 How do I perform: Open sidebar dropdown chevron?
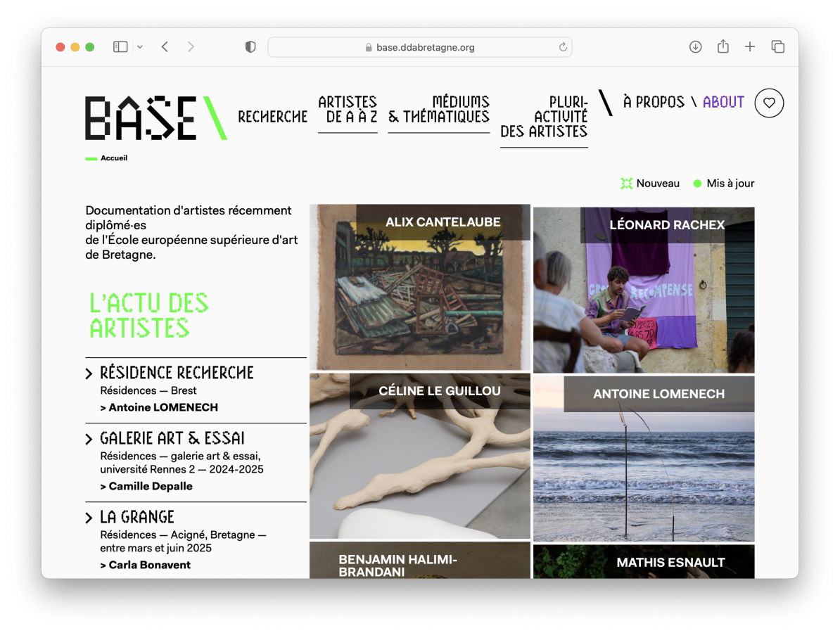(x=139, y=47)
